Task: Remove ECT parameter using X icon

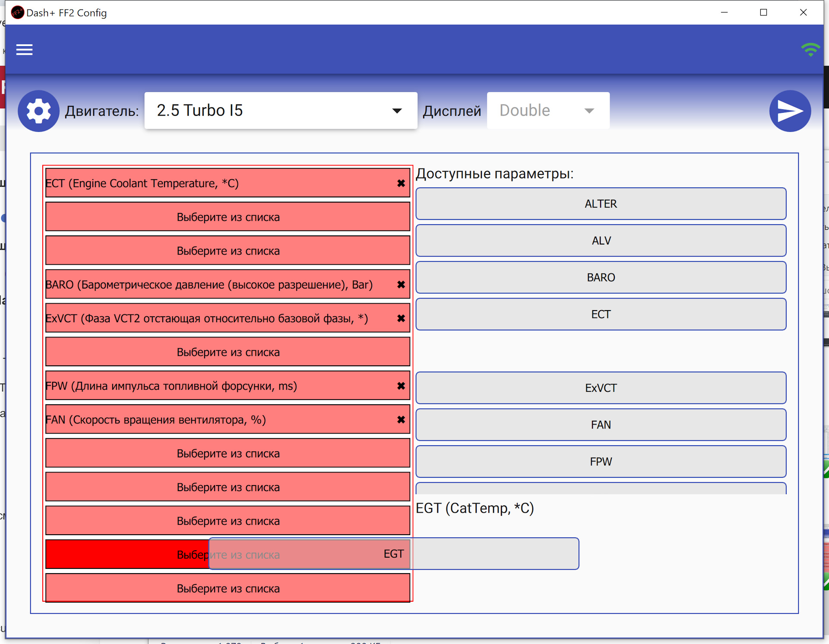Action: point(401,183)
